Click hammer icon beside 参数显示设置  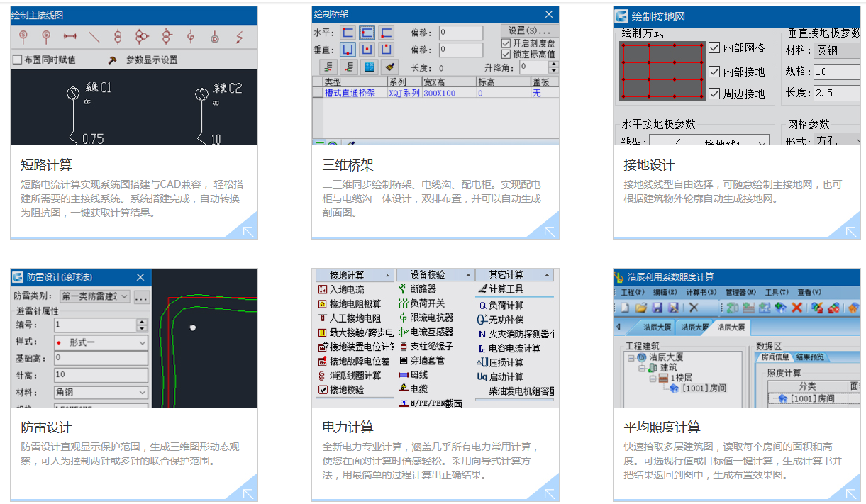point(112,60)
